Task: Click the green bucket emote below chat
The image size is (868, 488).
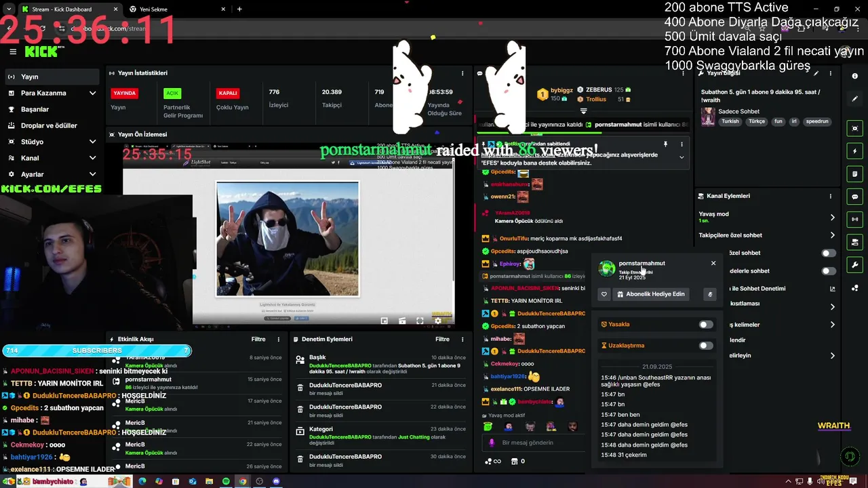Action: coord(488,426)
